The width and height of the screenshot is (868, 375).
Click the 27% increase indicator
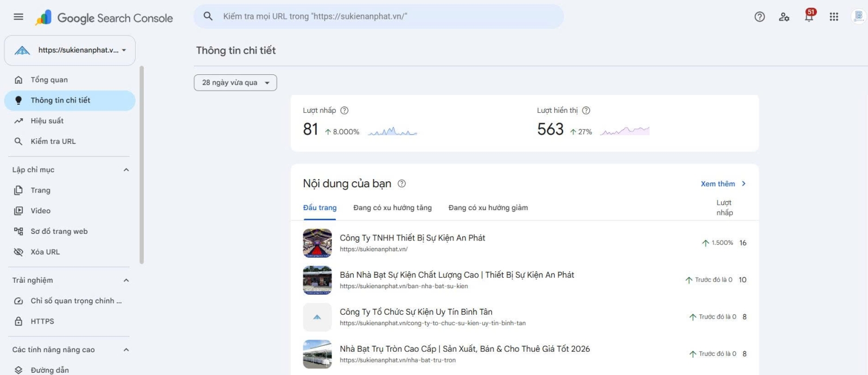pyautogui.click(x=581, y=132)
